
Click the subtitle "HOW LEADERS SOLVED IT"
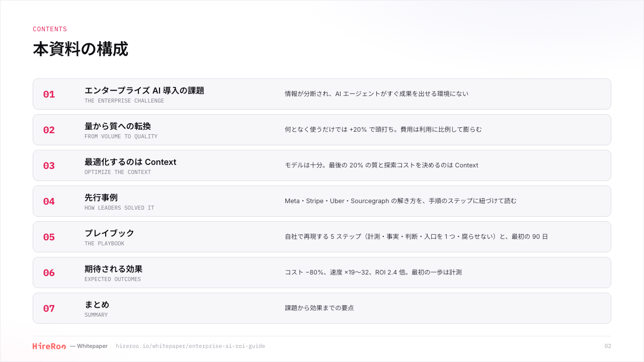point(119,208)
